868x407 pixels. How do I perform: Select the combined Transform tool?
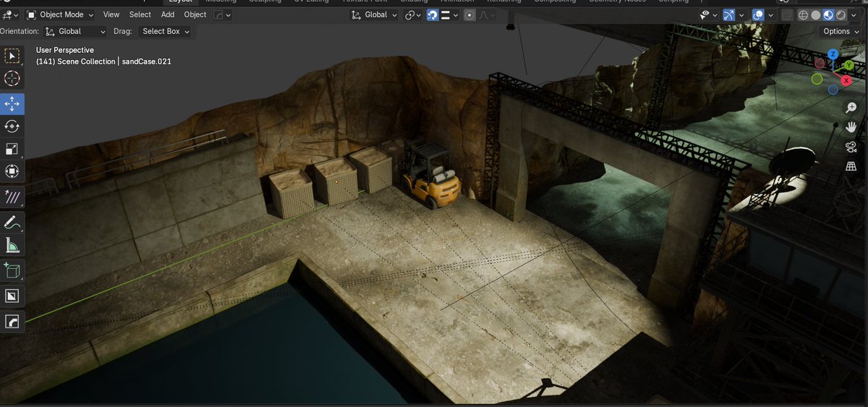(x=12, y=171)
